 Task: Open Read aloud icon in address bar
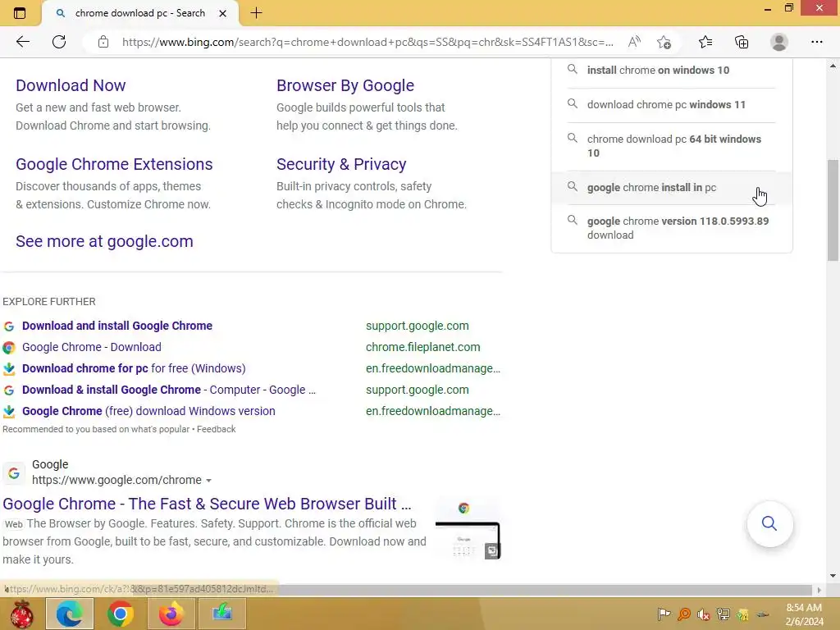click(634, 42)
